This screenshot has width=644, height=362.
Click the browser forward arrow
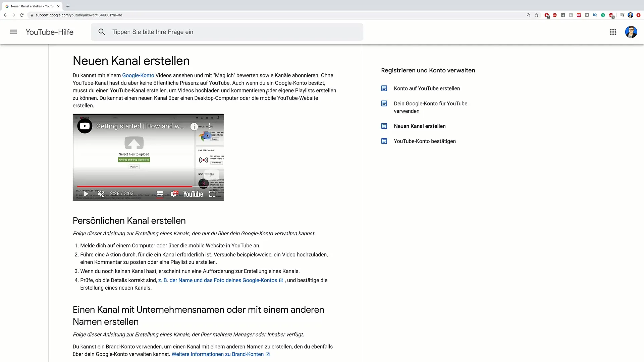[x=13, y=15]
